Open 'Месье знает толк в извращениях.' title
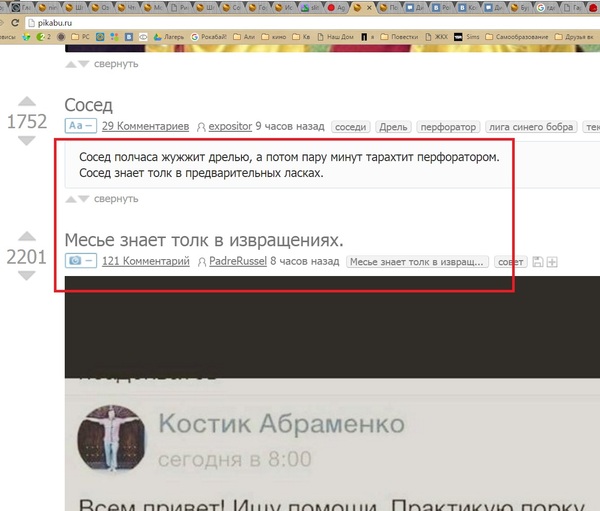 (204, 240)
